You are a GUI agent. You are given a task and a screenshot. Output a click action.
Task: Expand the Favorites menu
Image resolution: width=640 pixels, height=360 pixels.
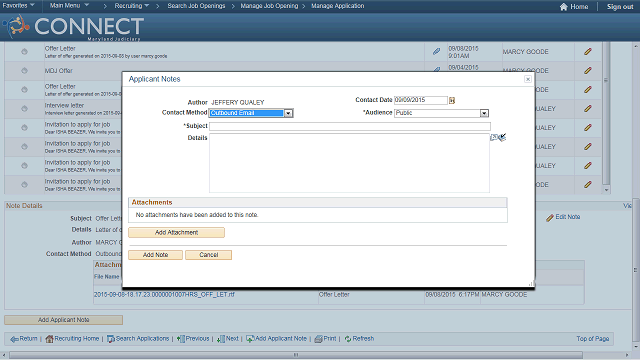click(18, 6)
